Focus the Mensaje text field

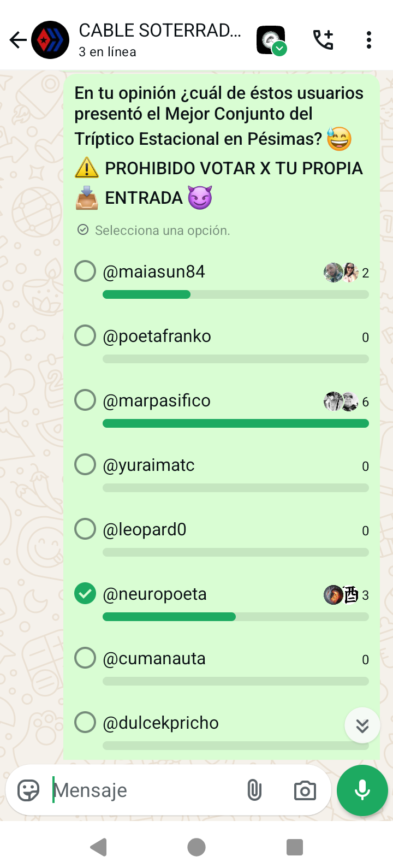(x=145, y=790)
